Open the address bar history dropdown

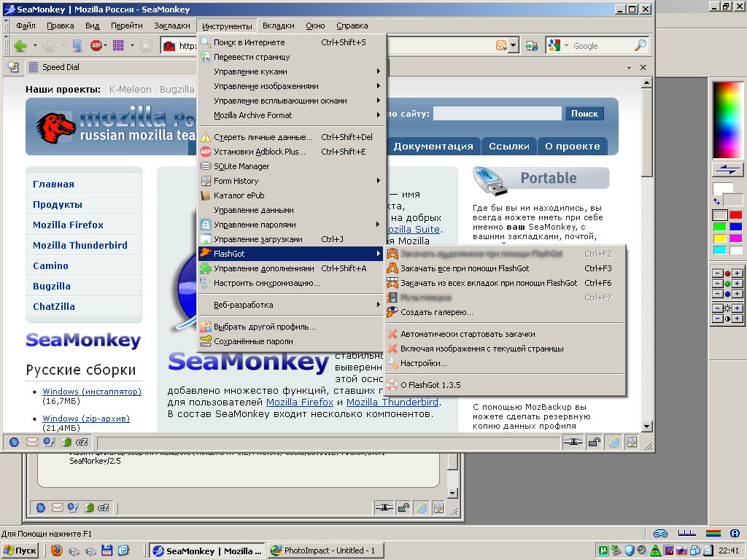pyautogui.click(x=513, y=46)
